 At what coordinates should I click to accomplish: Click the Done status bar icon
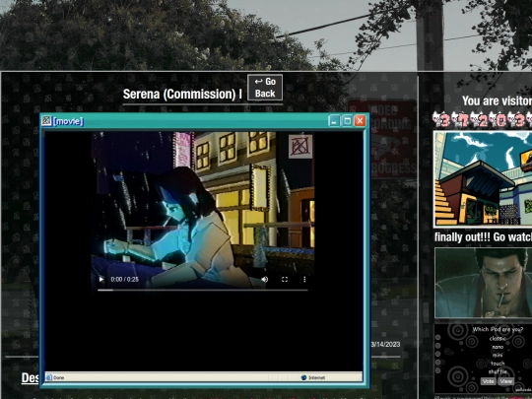click(x=49, y=377)
